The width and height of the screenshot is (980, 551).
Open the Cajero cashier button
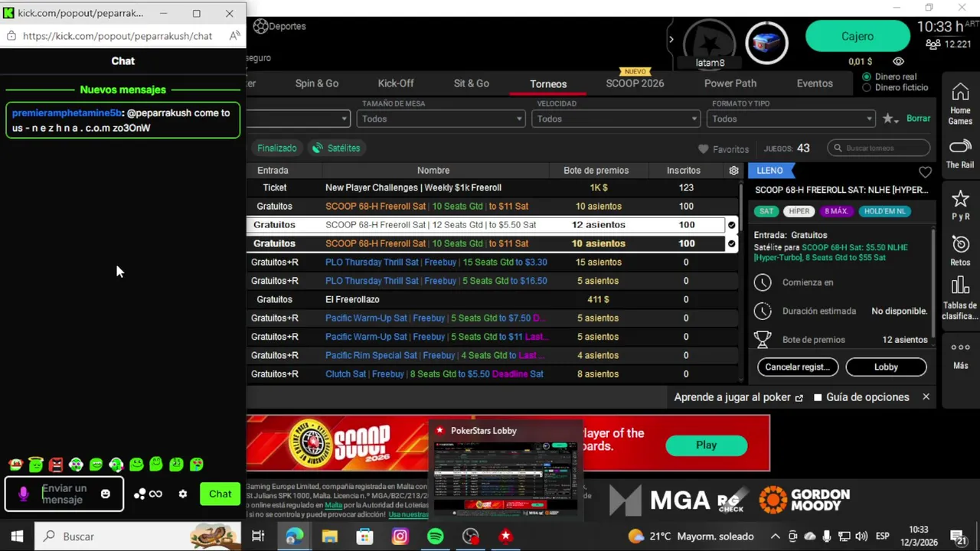pyautogui.click(x=857, y=36)
